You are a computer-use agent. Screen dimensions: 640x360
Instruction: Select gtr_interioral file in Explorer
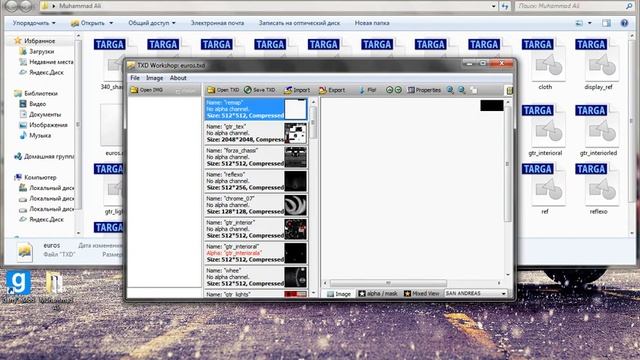[545, 131]
